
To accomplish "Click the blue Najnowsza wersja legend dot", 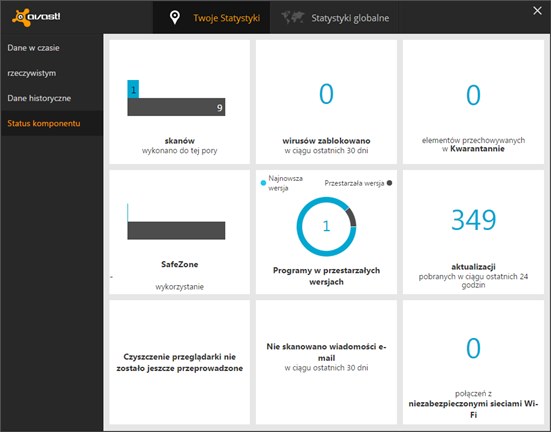I will [x=263, y=183].
